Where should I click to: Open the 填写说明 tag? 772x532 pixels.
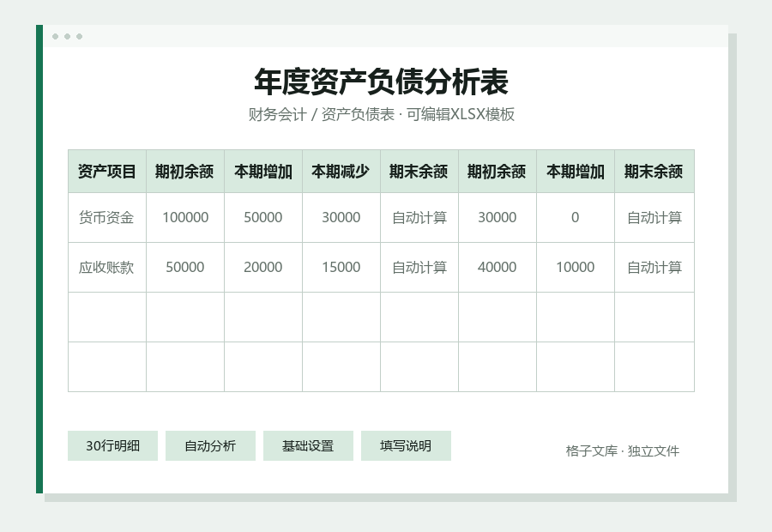click(406, 446)
